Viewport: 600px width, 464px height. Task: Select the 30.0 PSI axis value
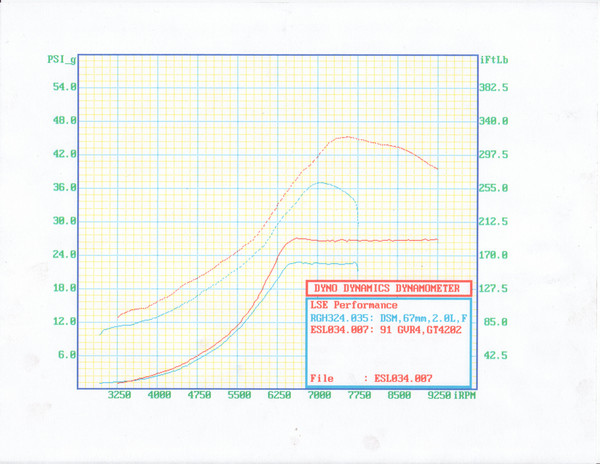[x=65, y=221]
